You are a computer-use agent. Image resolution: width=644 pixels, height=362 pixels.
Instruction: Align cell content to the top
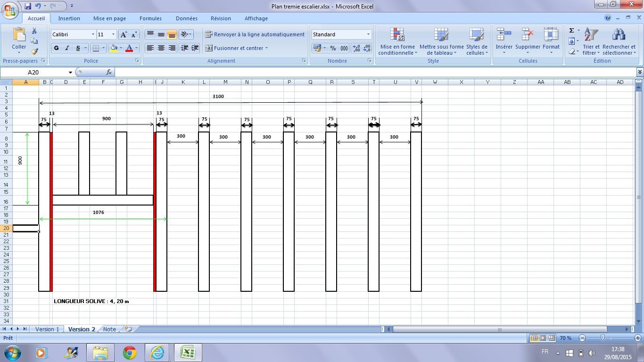tap(150, 34)
